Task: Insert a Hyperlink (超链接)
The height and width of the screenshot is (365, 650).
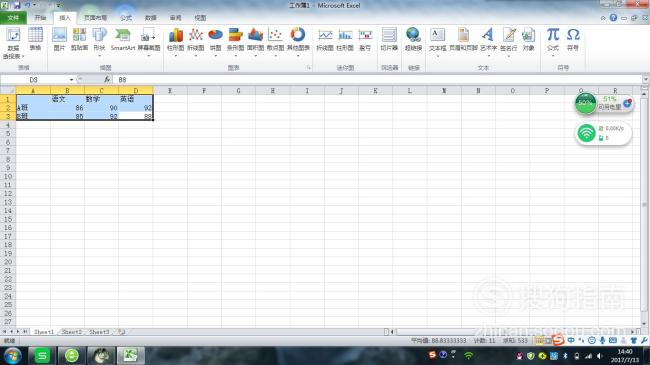Action: pos(413,39)
